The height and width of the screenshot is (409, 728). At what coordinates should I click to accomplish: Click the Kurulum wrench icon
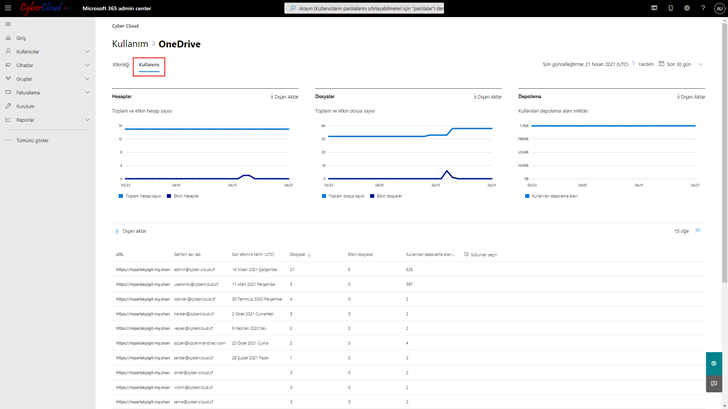[x=8, y=106]
